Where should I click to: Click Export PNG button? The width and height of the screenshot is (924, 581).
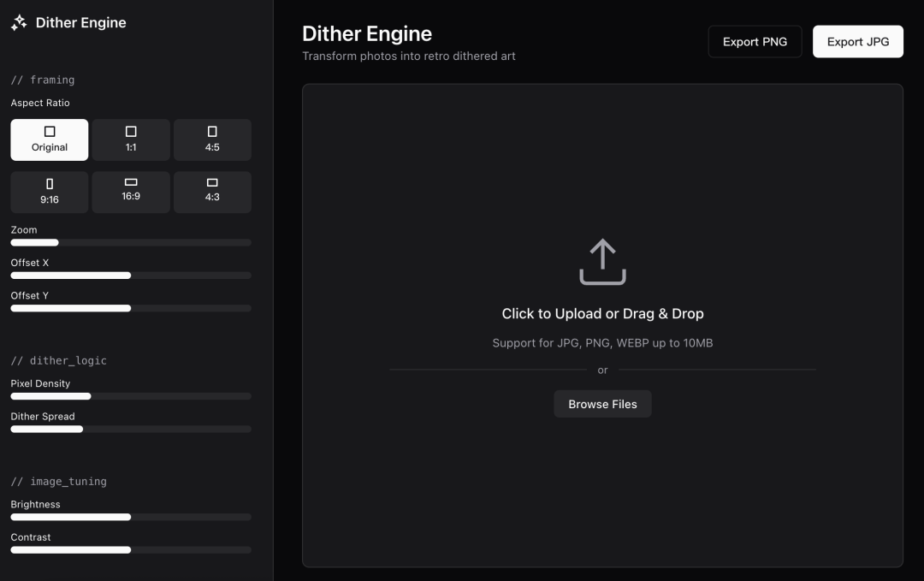tap(755, 42)
